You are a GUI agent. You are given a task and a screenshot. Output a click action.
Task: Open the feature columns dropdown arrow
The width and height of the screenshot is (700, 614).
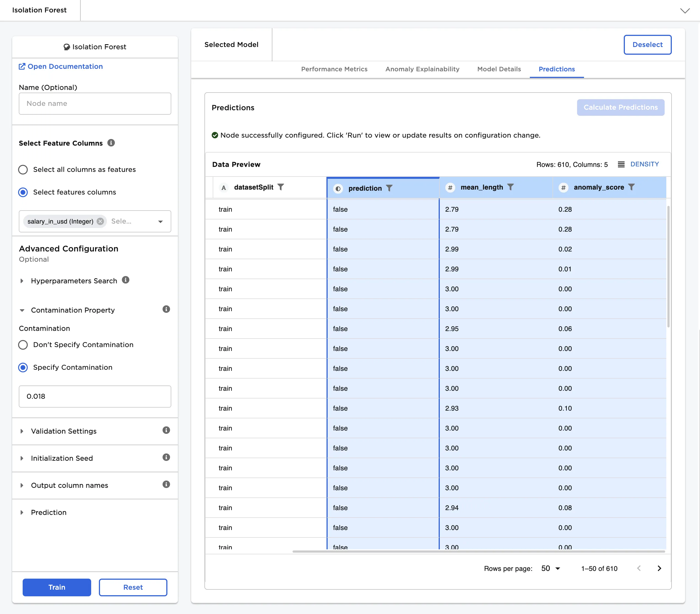(x=160, y=222)
